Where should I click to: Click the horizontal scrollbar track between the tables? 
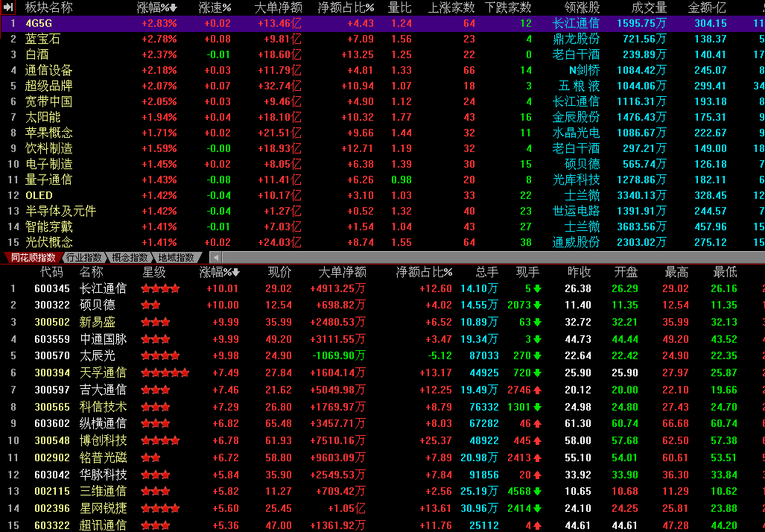(x=493, y=257)
